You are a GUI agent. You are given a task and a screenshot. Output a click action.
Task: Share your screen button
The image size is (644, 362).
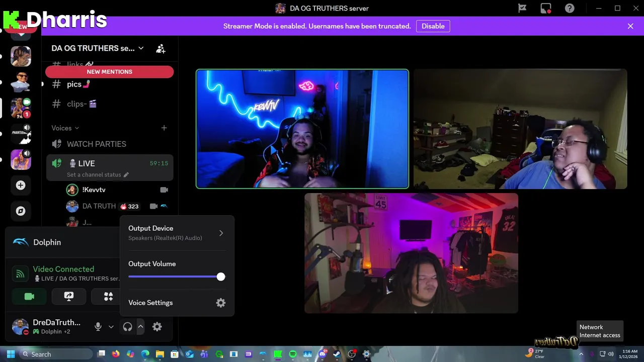click(x=69, y=296)
